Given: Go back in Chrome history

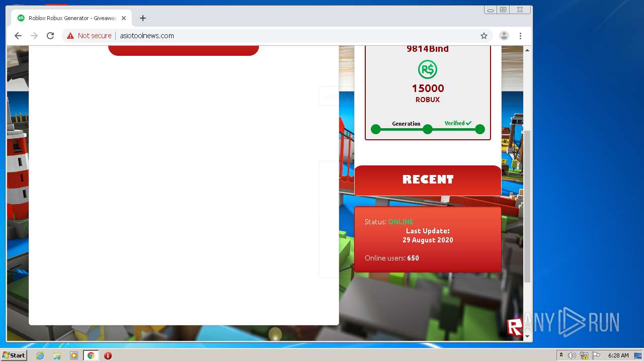Looking at the screenshot, I should coord(18,36).
